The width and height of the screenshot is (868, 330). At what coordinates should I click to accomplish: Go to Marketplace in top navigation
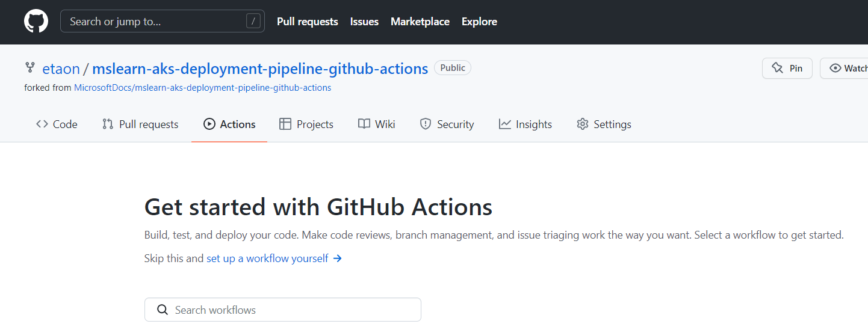(420, 22)
